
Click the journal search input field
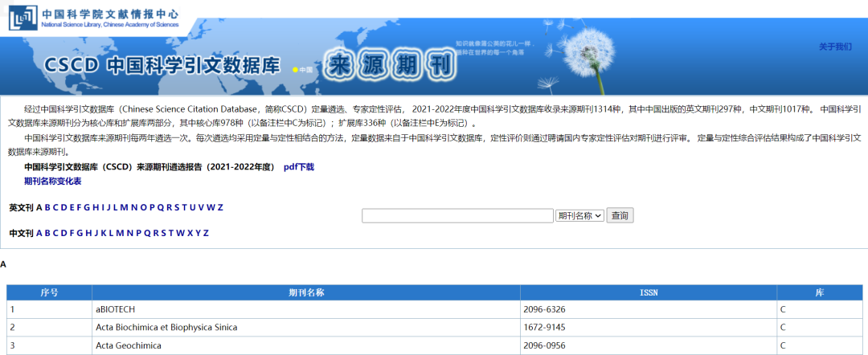coord(458,216)
